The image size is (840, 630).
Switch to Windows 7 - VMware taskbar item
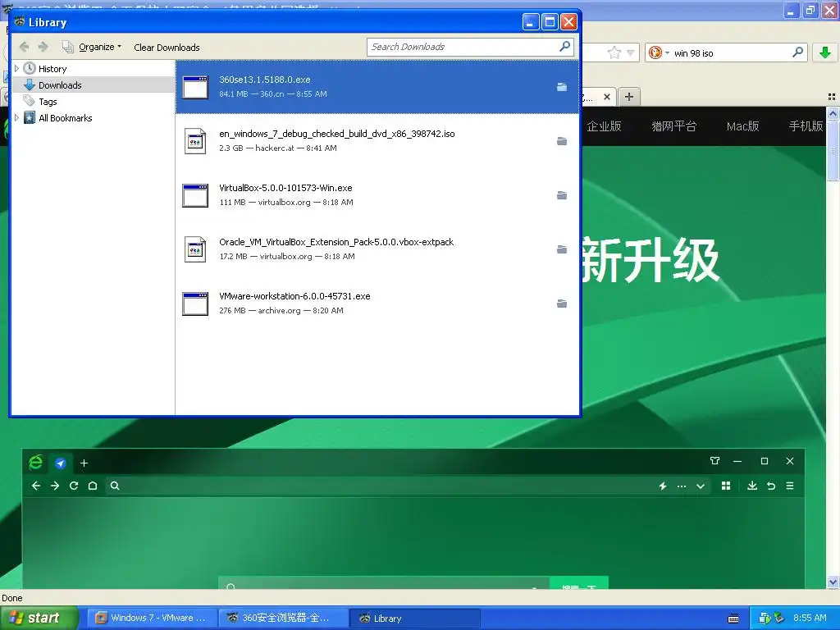click(152, 618)
